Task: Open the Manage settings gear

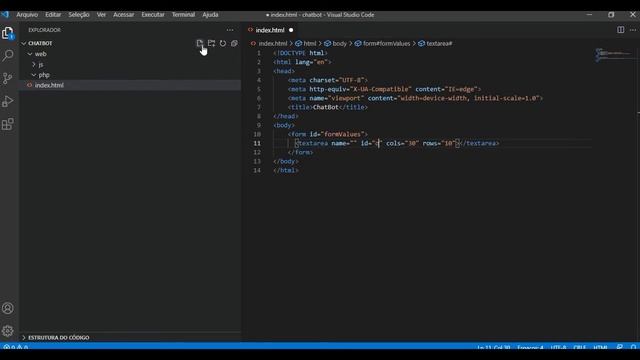Action: click(8, 331)
